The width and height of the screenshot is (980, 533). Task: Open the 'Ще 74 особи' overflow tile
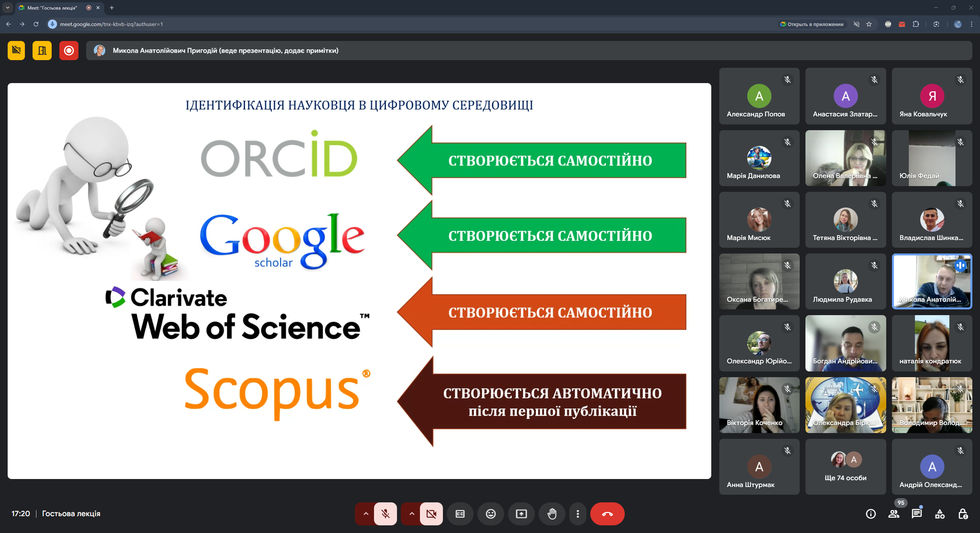846,467
